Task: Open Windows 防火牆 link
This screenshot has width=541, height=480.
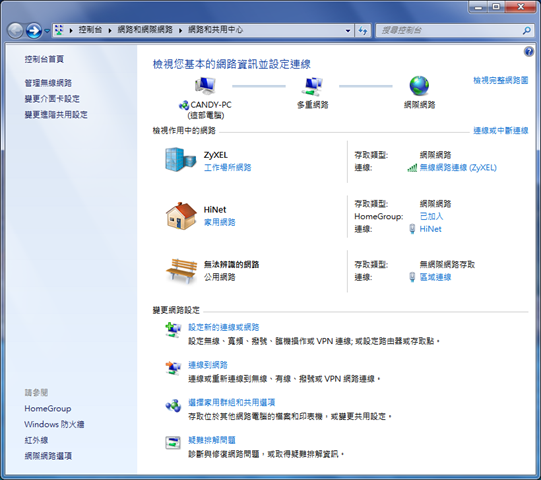Action: pos(54,424)
